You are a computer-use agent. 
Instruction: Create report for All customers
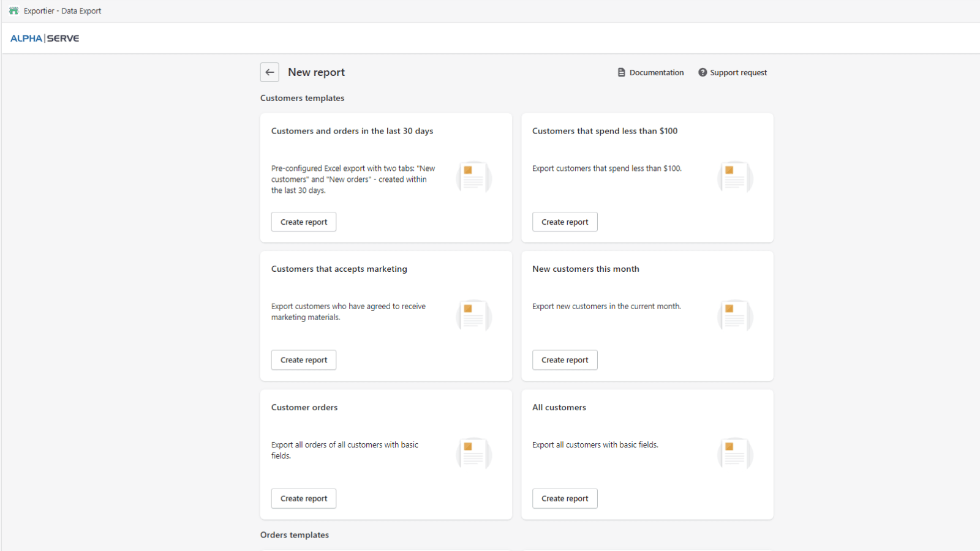564,498
